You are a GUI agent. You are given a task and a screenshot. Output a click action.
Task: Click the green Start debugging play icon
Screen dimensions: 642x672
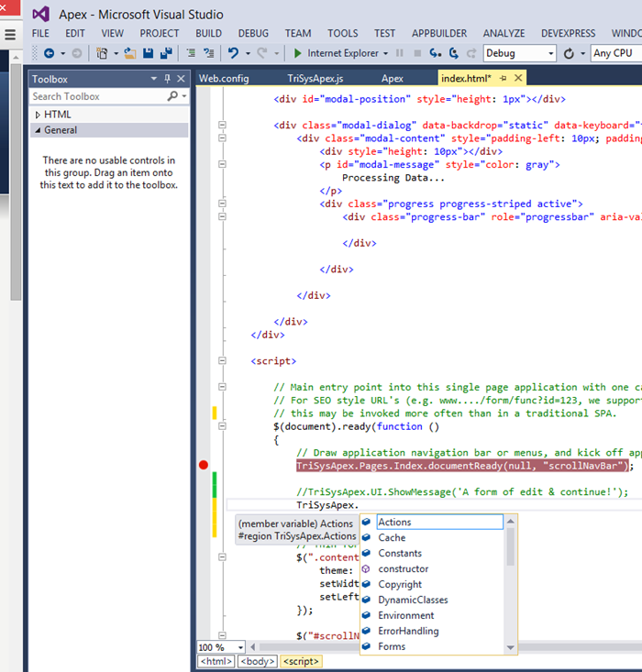[297, 53]
